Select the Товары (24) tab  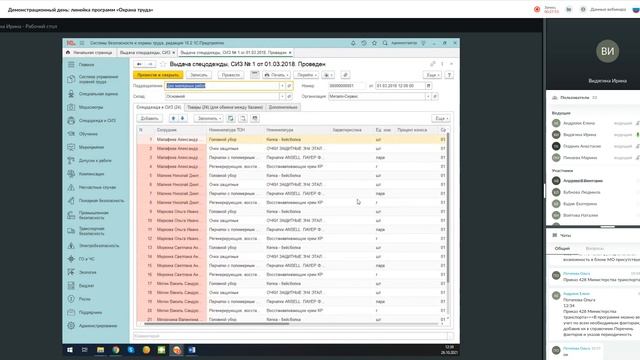pos(224,107)
